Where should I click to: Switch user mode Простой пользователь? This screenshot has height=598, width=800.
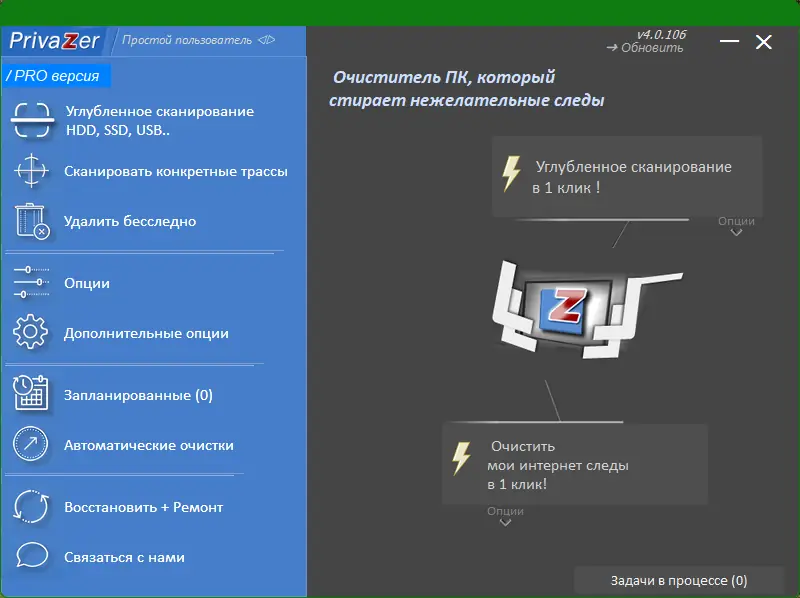click(x=187, y=40)
